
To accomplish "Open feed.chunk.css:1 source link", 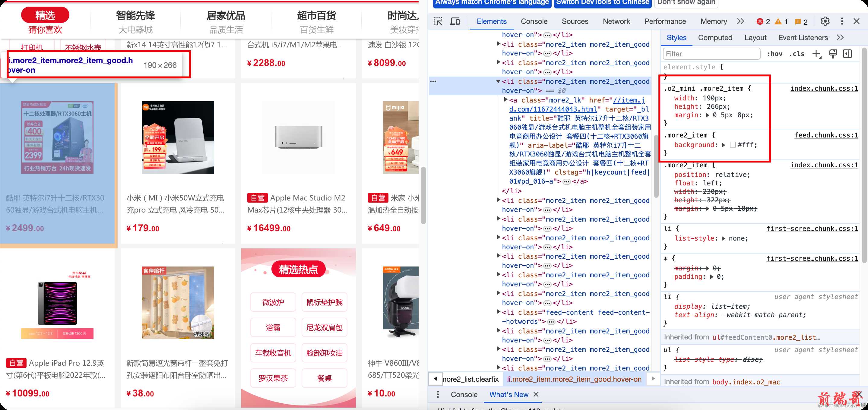I will pos(826,135).
